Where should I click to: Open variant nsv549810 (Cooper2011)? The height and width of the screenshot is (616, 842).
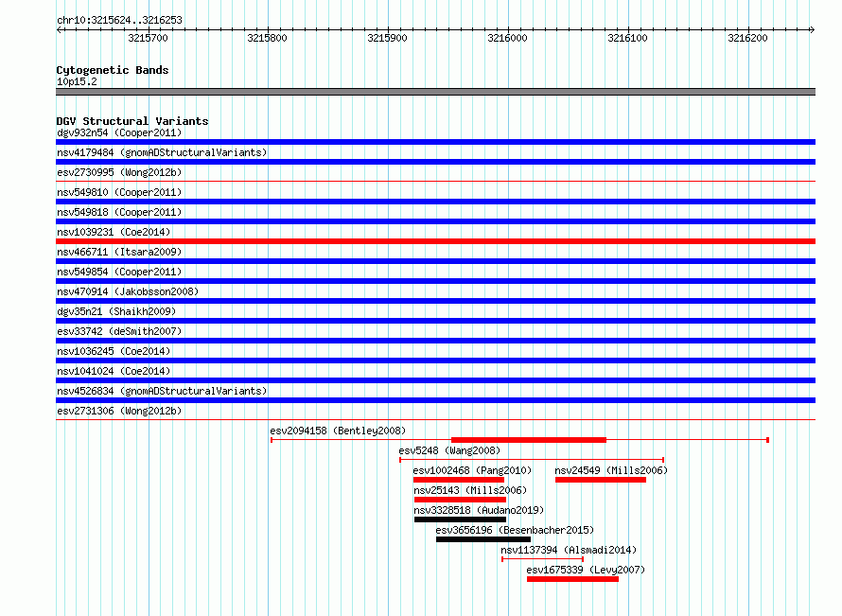[x=119, y=192]
